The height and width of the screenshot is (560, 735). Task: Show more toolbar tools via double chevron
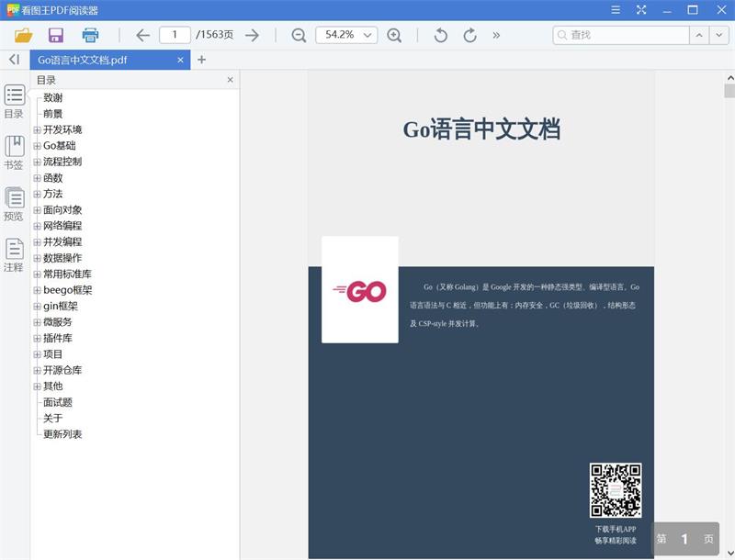pos(496,35)
